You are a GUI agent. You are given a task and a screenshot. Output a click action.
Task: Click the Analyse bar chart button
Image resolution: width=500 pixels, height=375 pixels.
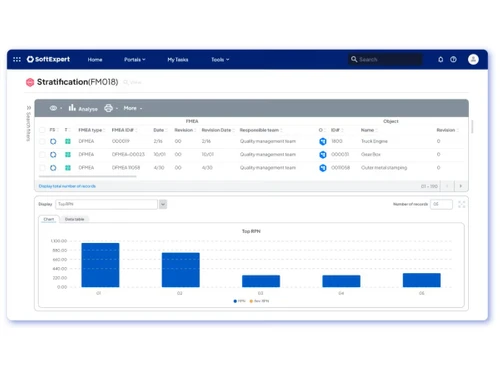[83, 108]
